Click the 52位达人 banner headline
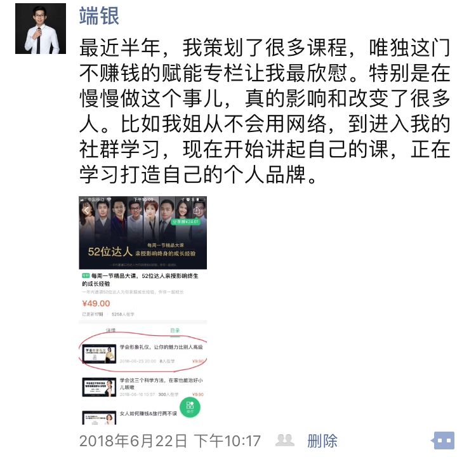This screenshot has width=476, height=457. 110,251
